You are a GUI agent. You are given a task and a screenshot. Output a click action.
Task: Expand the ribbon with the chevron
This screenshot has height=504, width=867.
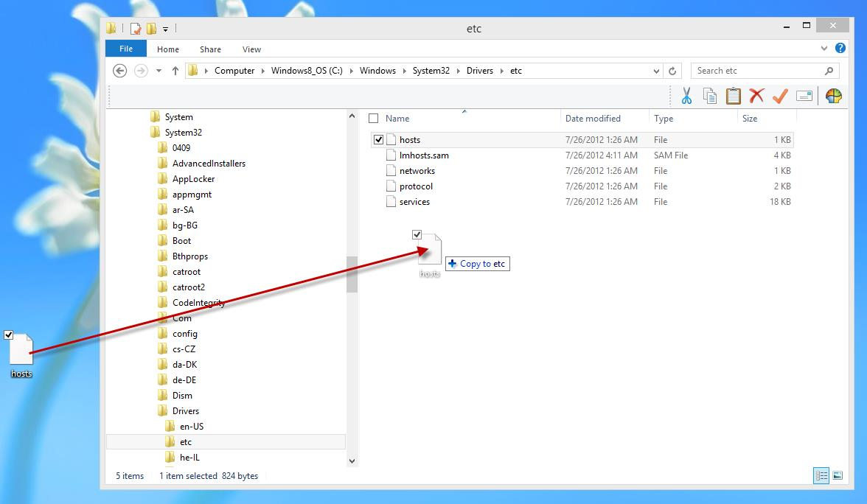point(824,48)
